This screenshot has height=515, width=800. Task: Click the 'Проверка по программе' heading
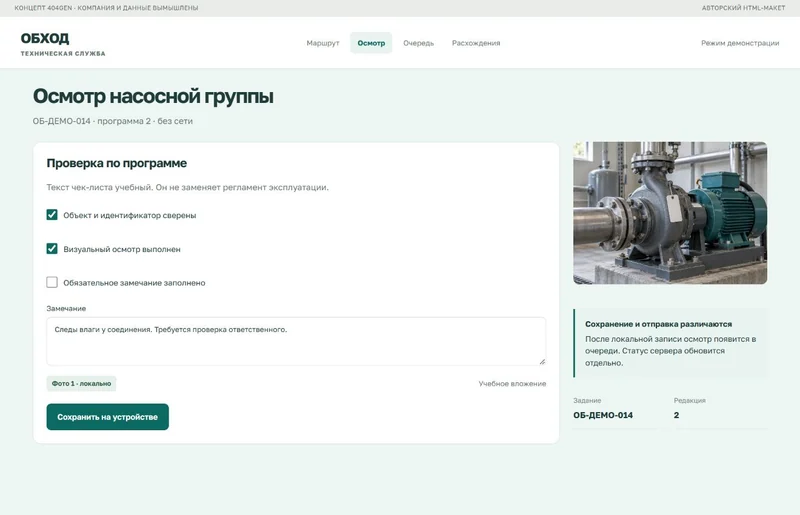point(116,163)
